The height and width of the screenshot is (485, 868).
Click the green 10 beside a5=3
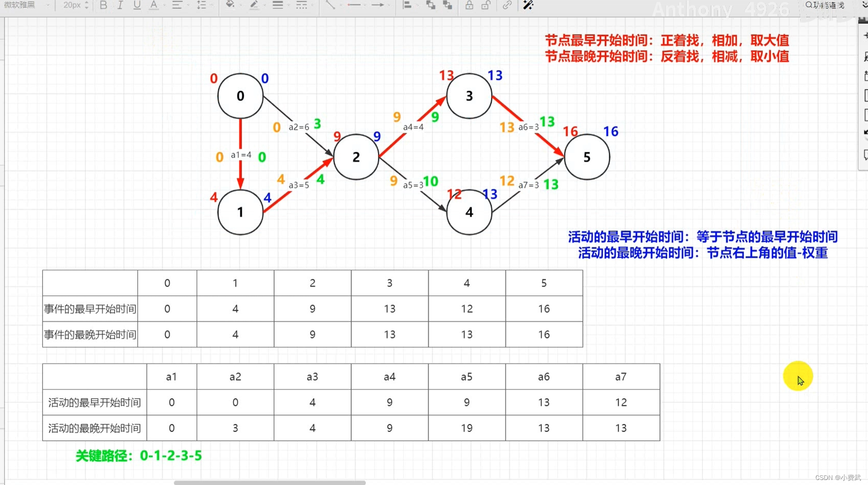[431, 181]
